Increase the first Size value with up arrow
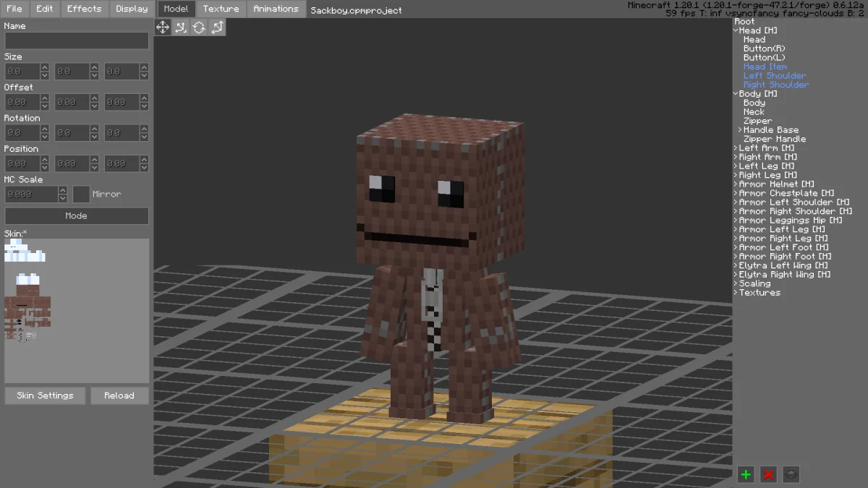This screenshot has width=868, height=488. 45,67
